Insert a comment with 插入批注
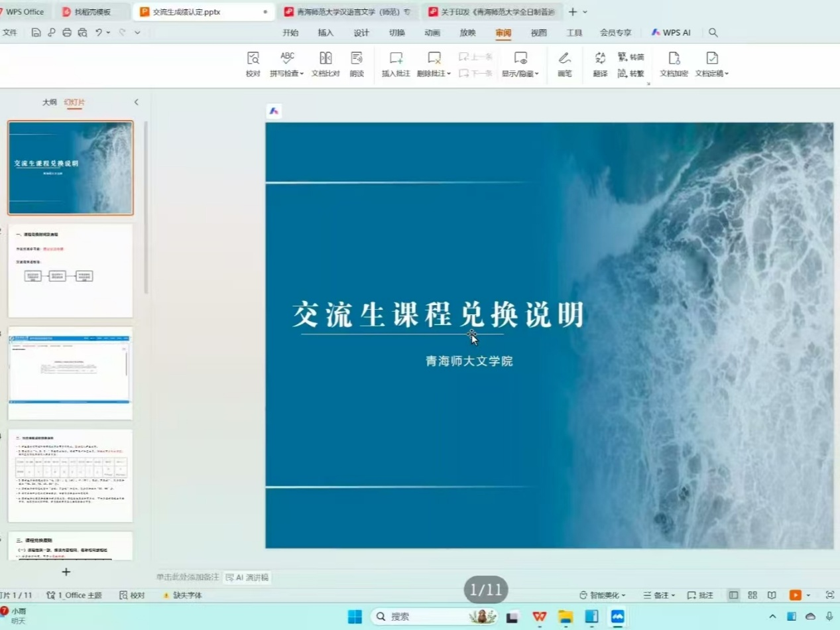 [x=396, y=64]
